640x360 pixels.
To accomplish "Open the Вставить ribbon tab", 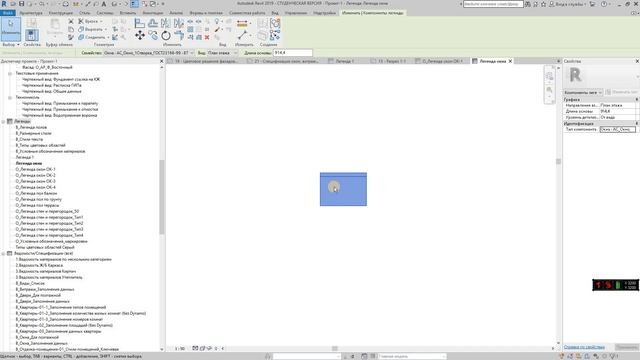I will coord(128,13).
